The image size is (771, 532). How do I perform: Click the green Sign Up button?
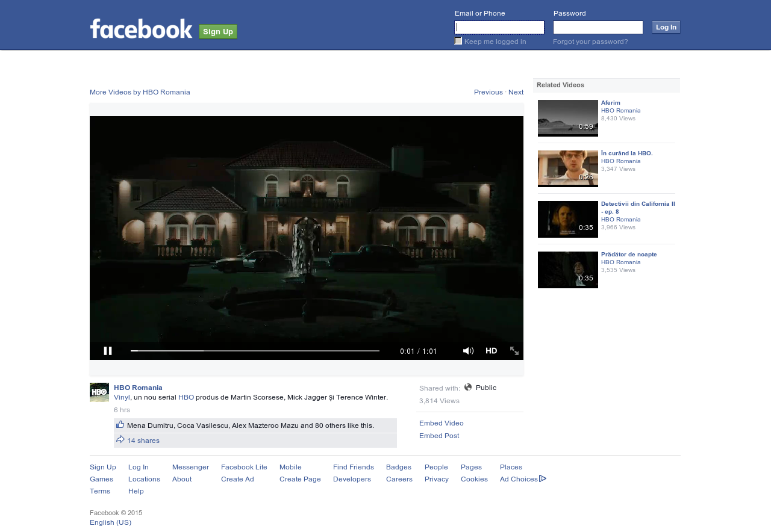click(218, 32)
